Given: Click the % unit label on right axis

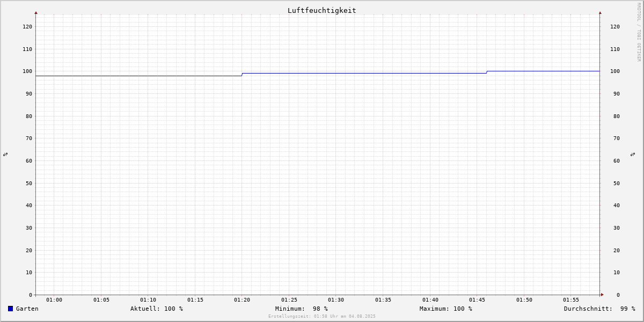Looking at the screenshot, I should coord(633,154).
